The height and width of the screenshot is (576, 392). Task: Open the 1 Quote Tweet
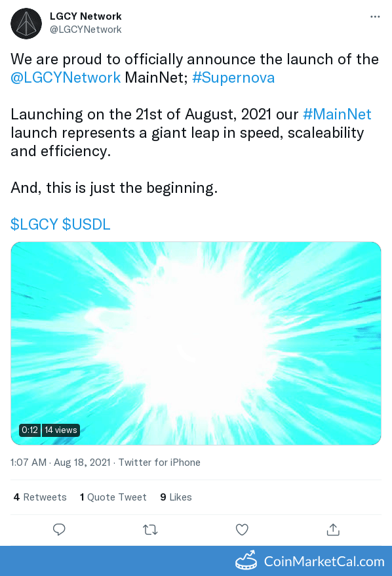click(x=113, y=497)
